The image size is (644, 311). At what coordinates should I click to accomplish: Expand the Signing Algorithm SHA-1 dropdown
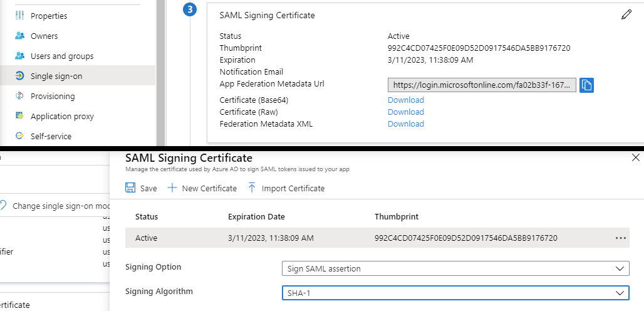[455, 293]
